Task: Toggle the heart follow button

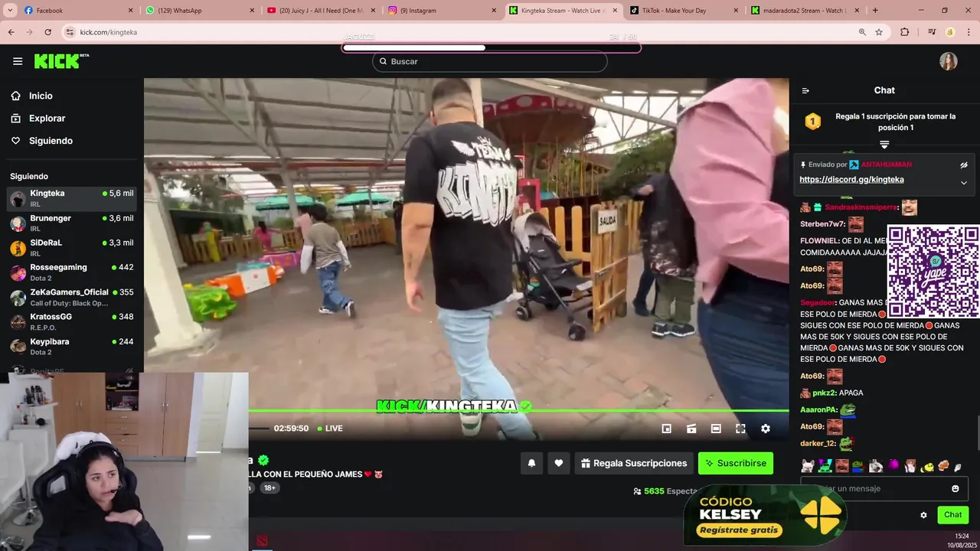Action: [559, 463]
